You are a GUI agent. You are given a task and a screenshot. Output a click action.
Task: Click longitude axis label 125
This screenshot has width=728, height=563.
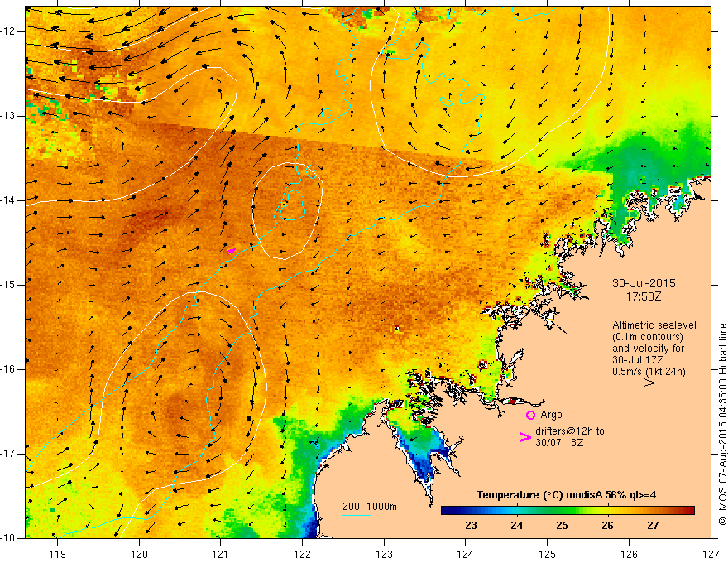[548, 554]
